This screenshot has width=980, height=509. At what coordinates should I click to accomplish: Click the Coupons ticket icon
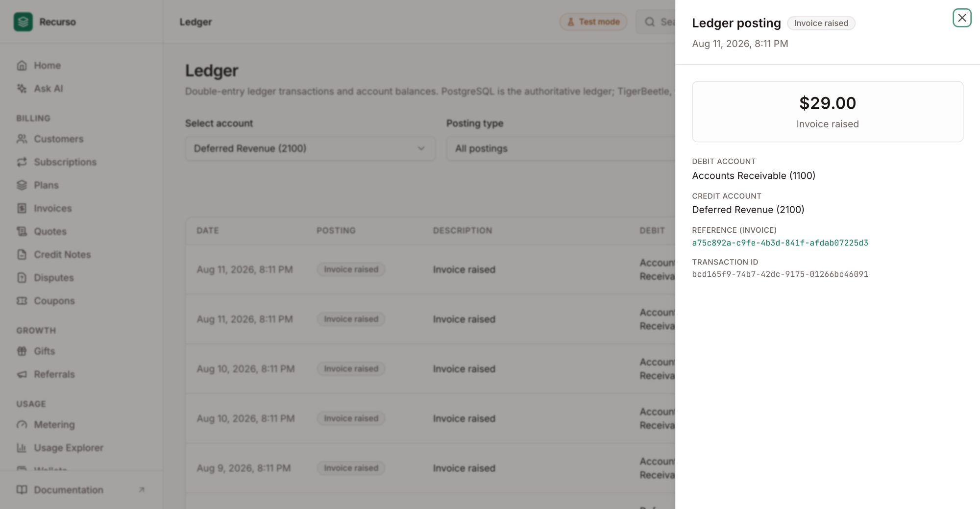(x=22, y=301)
